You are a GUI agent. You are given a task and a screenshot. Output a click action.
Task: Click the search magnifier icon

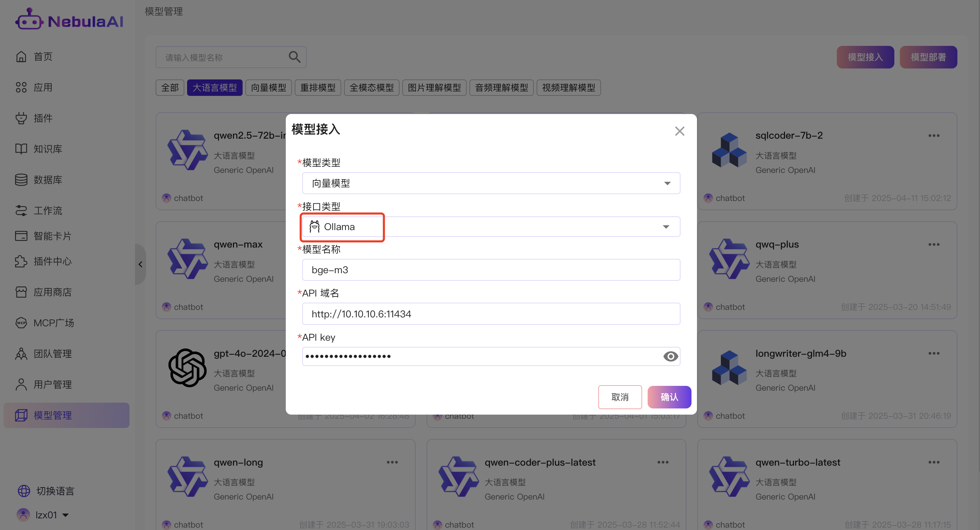tap(294, 57)
